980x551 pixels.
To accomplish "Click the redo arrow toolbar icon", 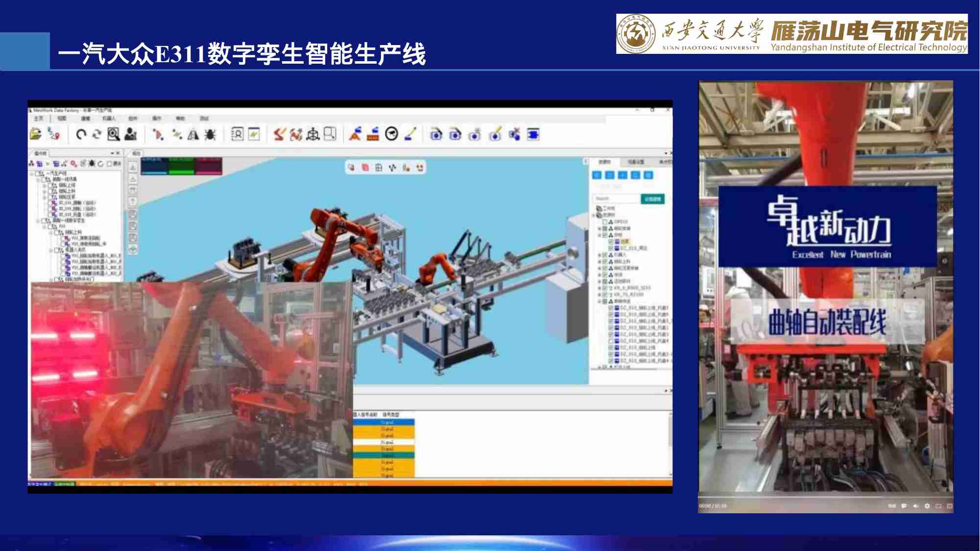I will click(96, 134).
